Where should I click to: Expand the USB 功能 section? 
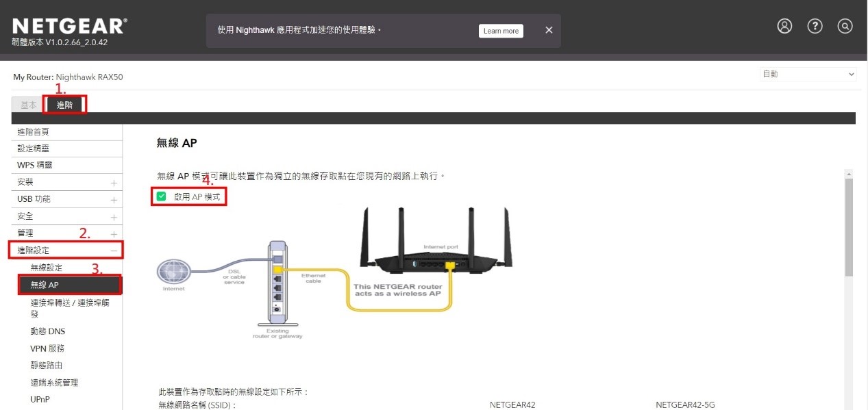click(67, 199)
